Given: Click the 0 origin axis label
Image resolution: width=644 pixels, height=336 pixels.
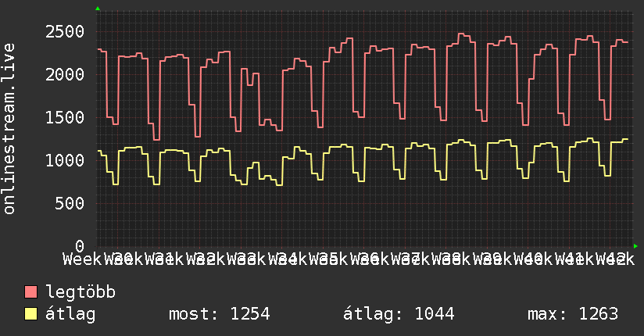Looking at the screenshot, I should (x=80, y=246).
